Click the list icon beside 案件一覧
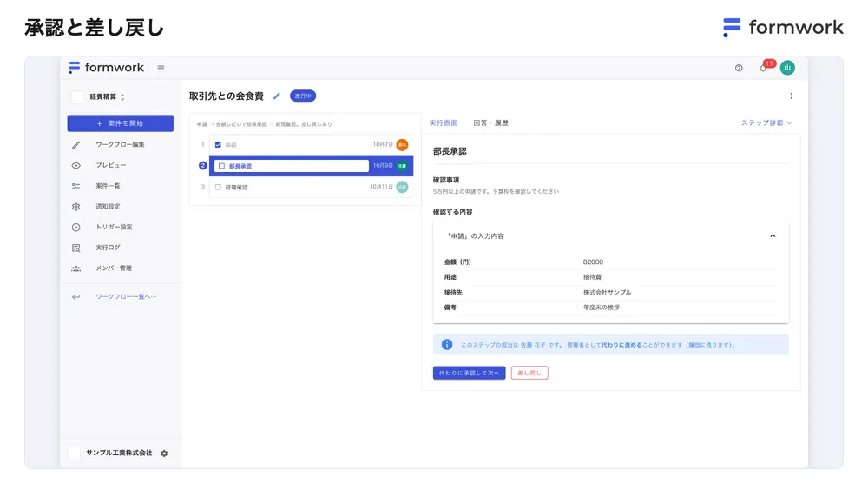 (x=76, y=186)
